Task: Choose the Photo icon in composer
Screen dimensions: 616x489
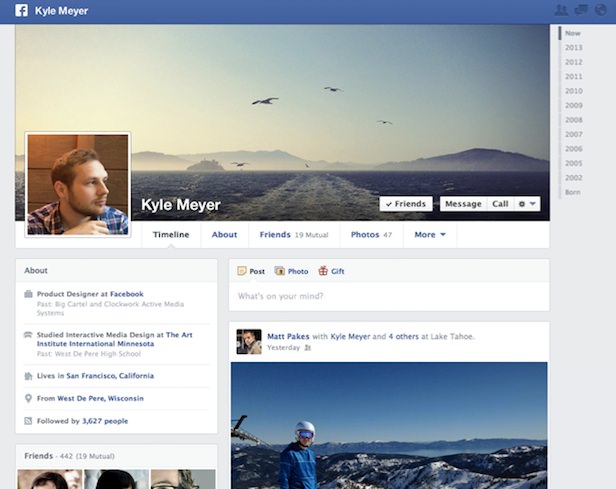Action: click(280, 271)
